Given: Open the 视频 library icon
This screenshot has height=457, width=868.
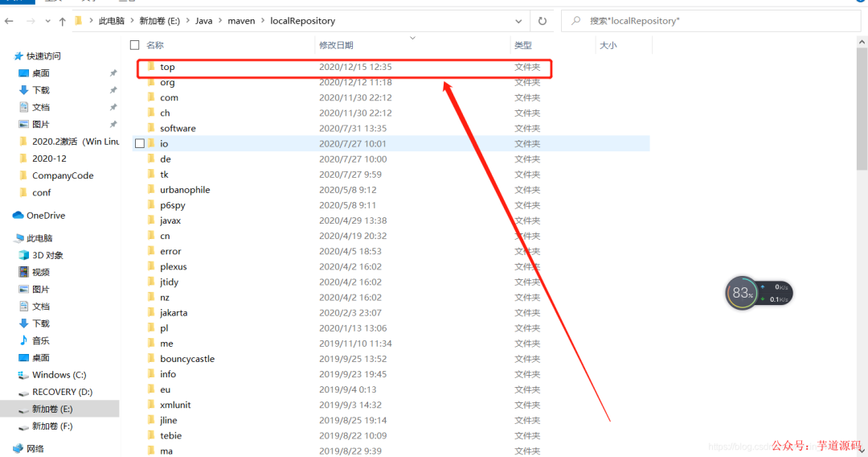Looking at the screenshot, I should click(x=23, y=272).
